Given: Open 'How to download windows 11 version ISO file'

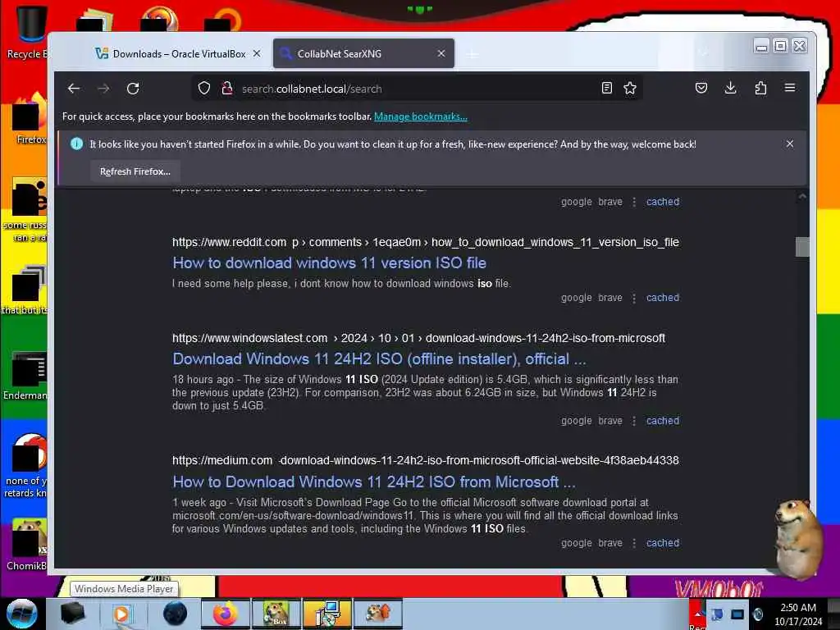Looking at the screenshot, I should pyautogui.click(x=330, y=263).
